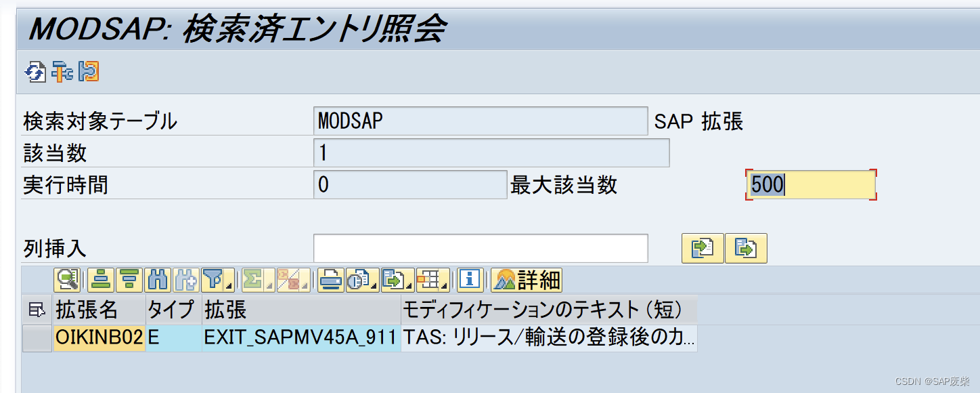Open the funnel filter dropdown
The width and height of the screenshot is (980, 393).
pos(217,279)
